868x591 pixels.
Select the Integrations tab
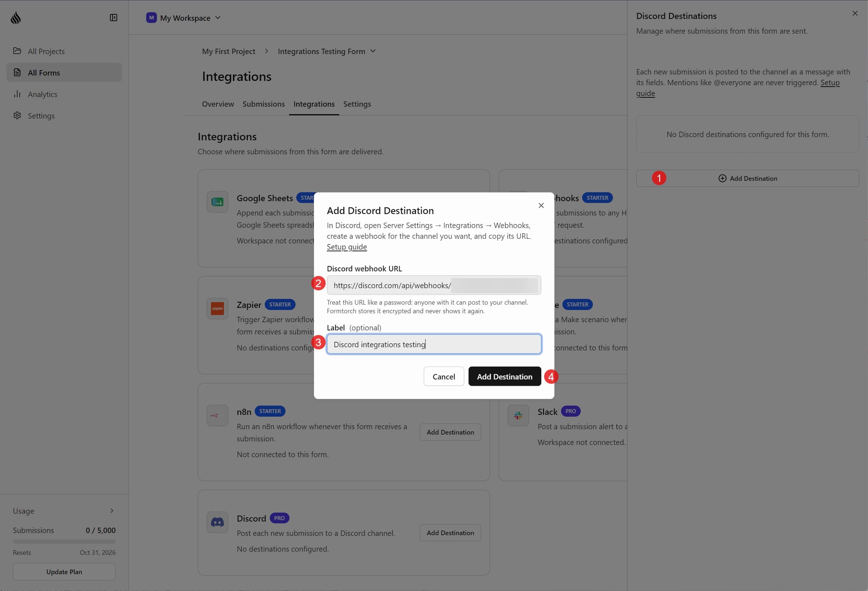(x=314, y=104)
